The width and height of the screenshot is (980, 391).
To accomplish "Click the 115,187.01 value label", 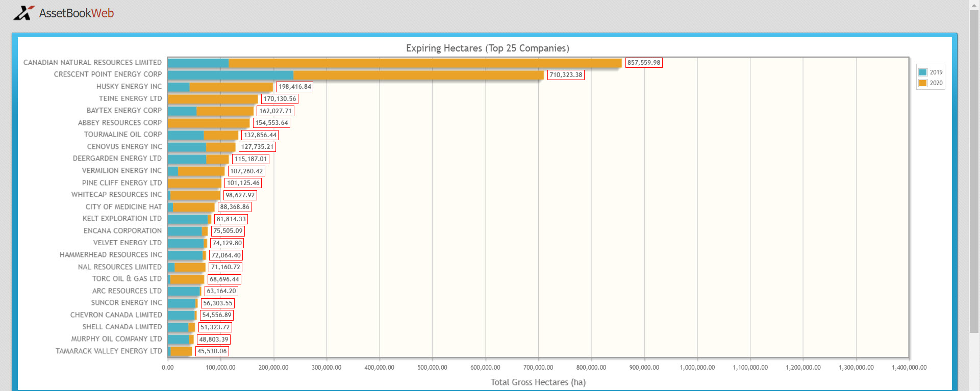I will point(251,159).
